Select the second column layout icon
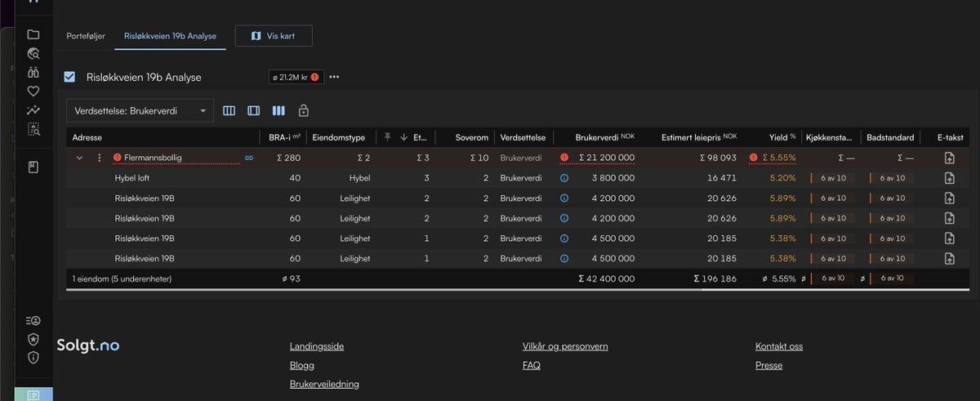Viewport: 980px width, 401px height. click(x=254, y=110)
